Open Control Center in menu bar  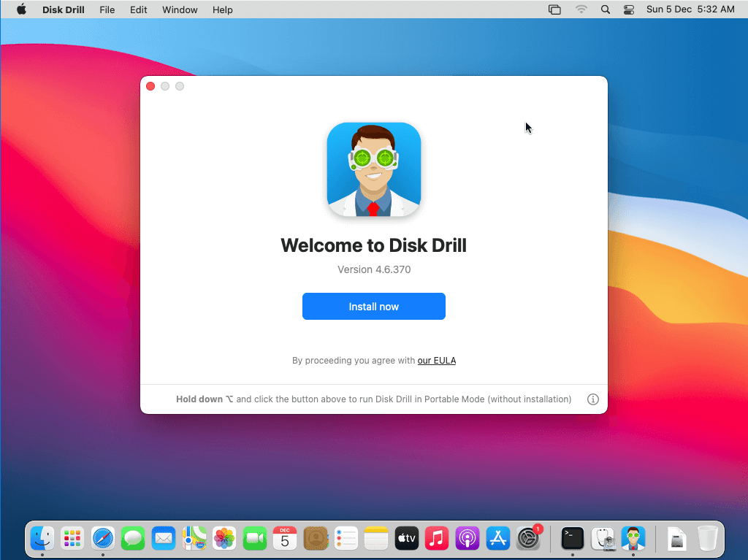click(629, 9)
